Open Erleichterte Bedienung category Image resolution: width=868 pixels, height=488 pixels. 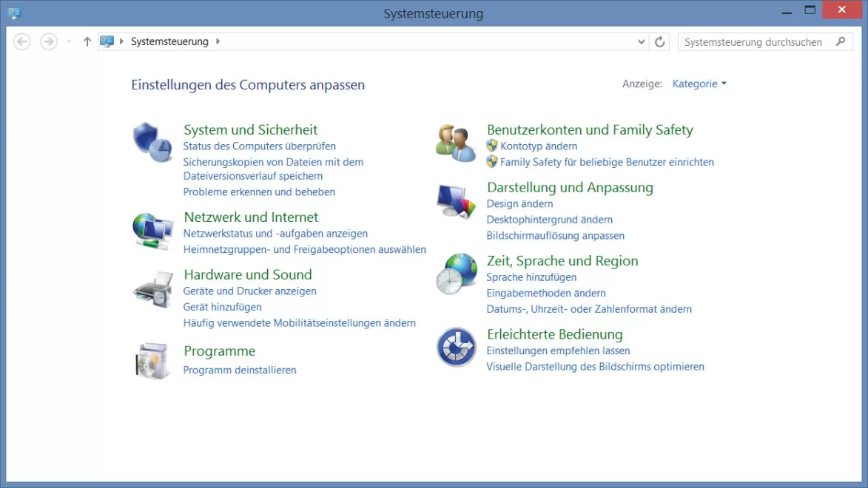(x=555, y=334)
